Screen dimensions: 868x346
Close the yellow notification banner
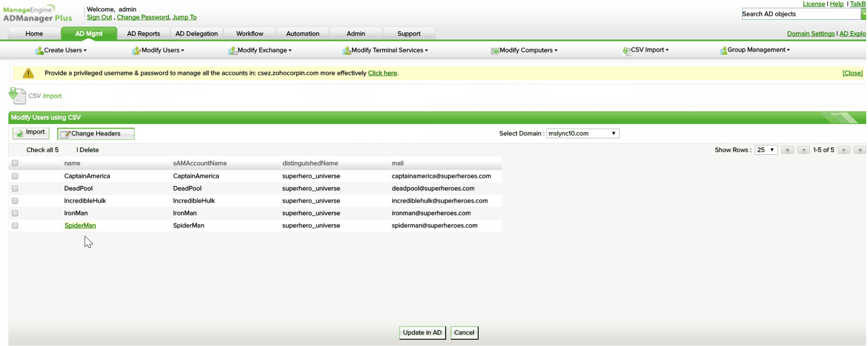(x=853, y=73)
